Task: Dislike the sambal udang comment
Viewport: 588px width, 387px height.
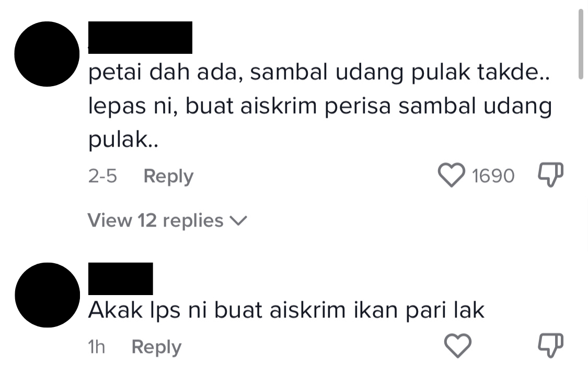Action: pyautogui.click(x=550, y=174)
